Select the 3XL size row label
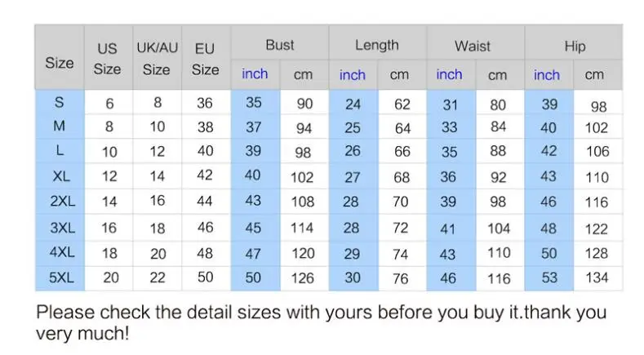 pyautogui.click(x=62, y=227)
